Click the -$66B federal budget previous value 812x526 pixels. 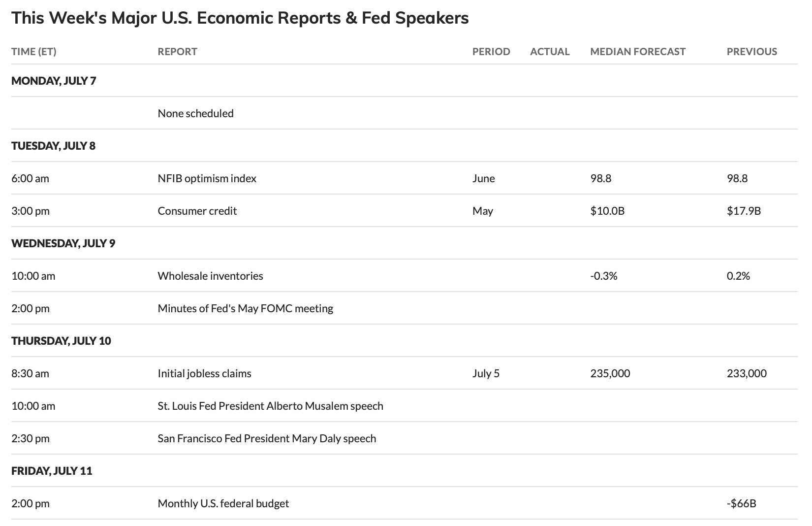pos(741,503)
